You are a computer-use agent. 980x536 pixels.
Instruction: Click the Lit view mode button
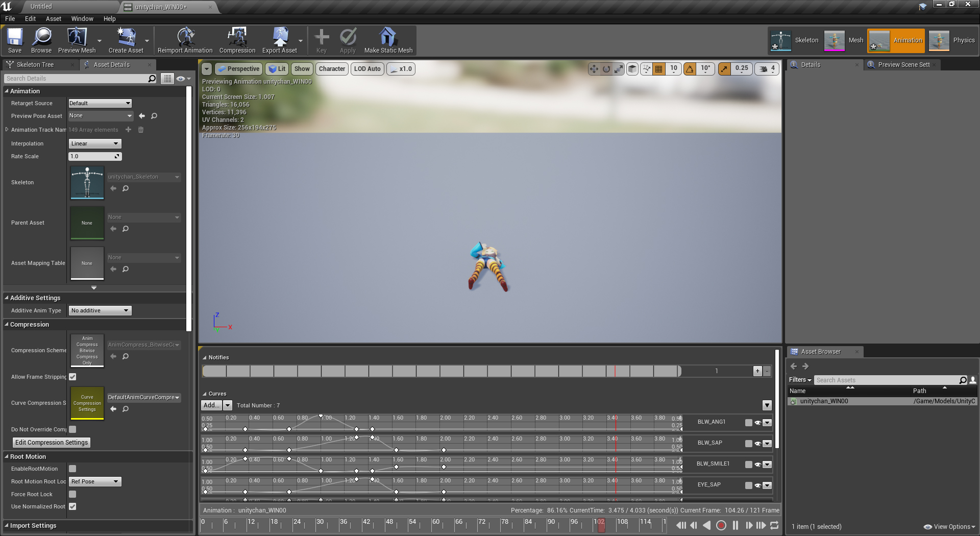coord(277,69)
